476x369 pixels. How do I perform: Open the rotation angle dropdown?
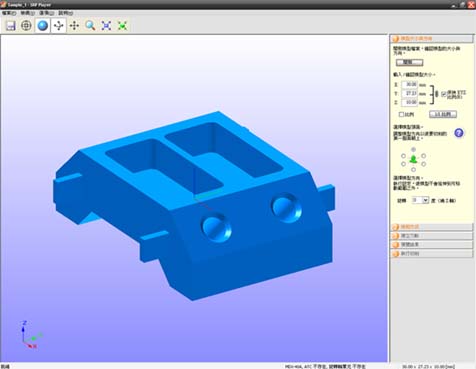(425, 200)
